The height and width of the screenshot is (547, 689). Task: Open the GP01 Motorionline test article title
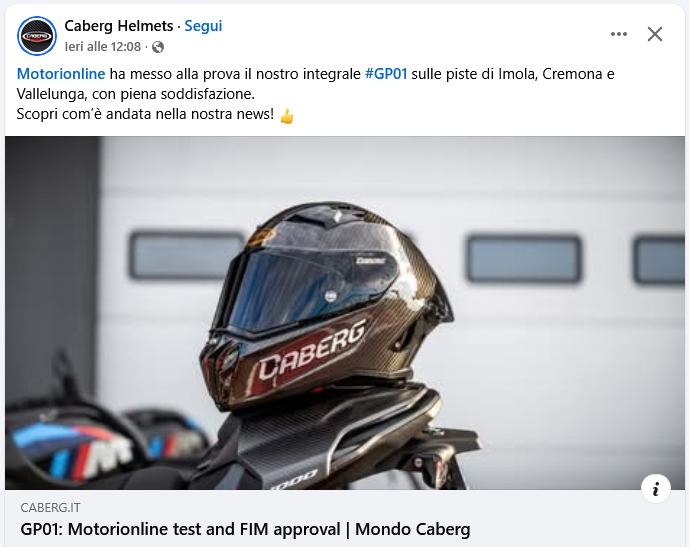[x=245, y=529]
